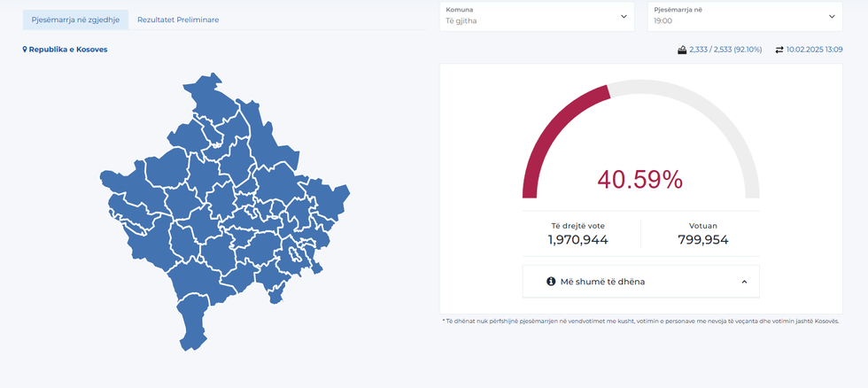Click the down chevron in the Komuna field
Viewport: 868px width, 388px height.
(x=624, y=16)
